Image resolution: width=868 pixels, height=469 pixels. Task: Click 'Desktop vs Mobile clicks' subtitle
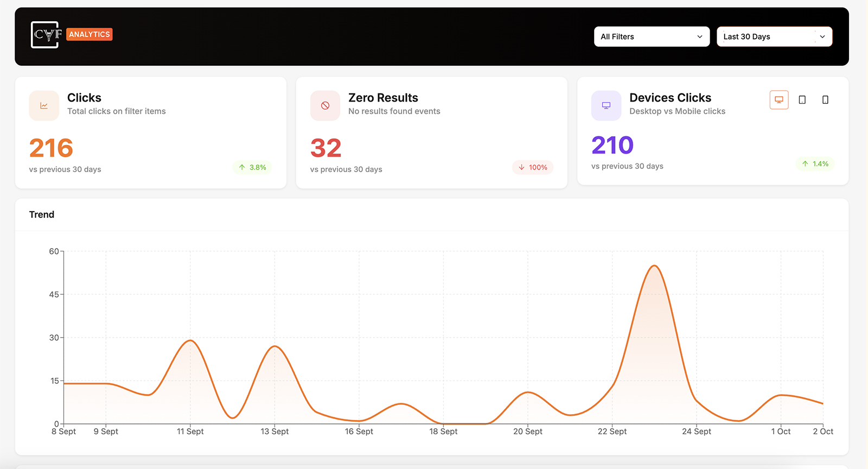tap(677, 111)
